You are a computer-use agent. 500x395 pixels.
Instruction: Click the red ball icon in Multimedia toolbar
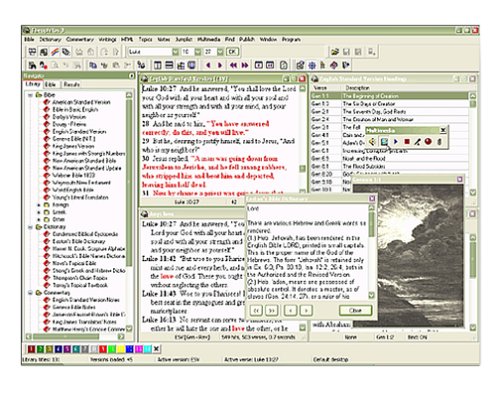(428, 142)
